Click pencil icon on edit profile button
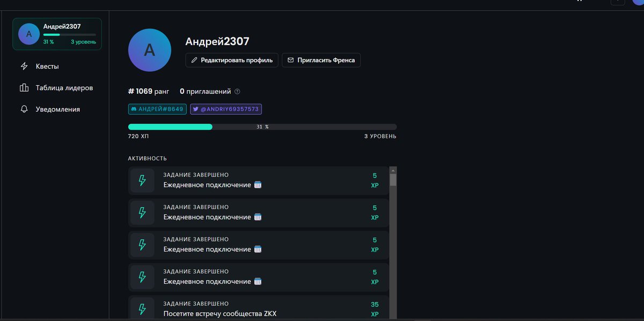Viewport: 644px width, 321px height. pos(194,60)
